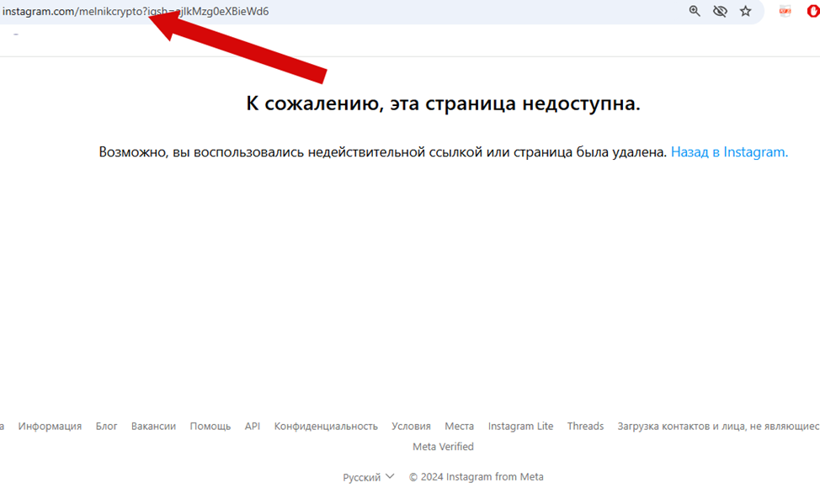This screenshot has height=504, width=820.
Task: Open the Вакансии footer link
Action: [x=153, y=426]
